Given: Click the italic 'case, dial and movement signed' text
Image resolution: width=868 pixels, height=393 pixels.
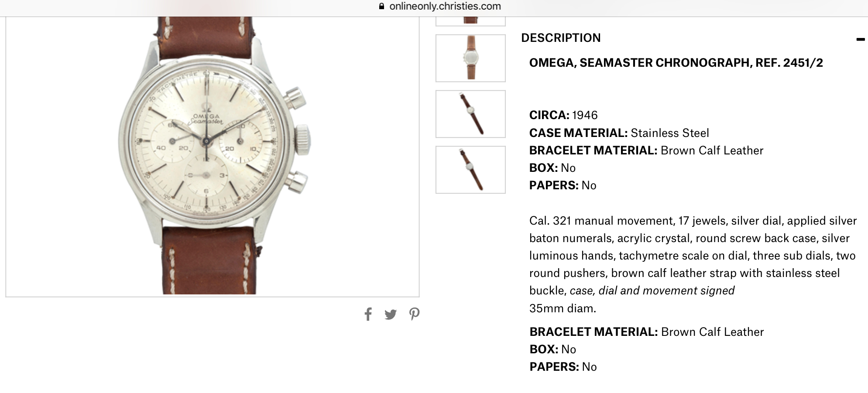Looking at the screenshot, I should pos(652,290).
